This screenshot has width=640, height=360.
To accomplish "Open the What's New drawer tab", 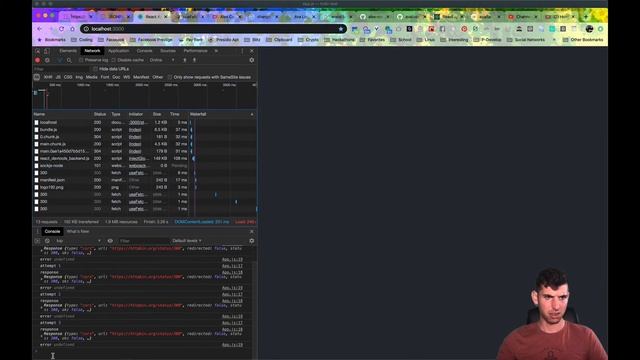I will tap(78, 231).
